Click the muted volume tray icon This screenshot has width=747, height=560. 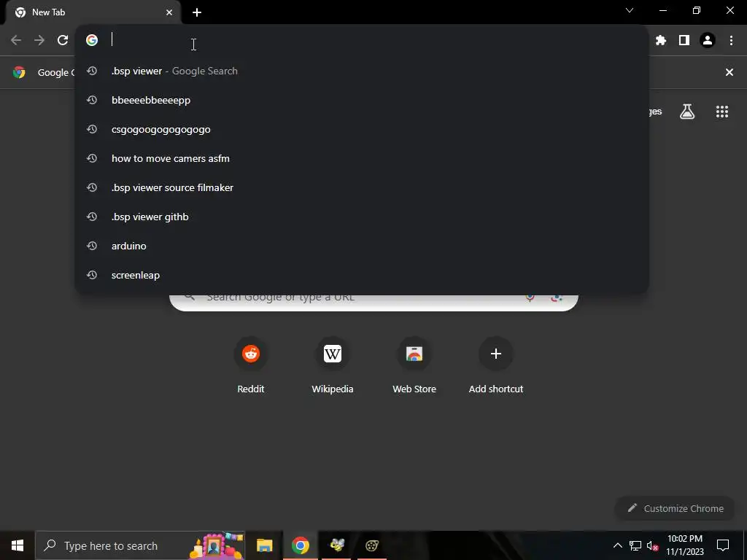coord(653,545)
